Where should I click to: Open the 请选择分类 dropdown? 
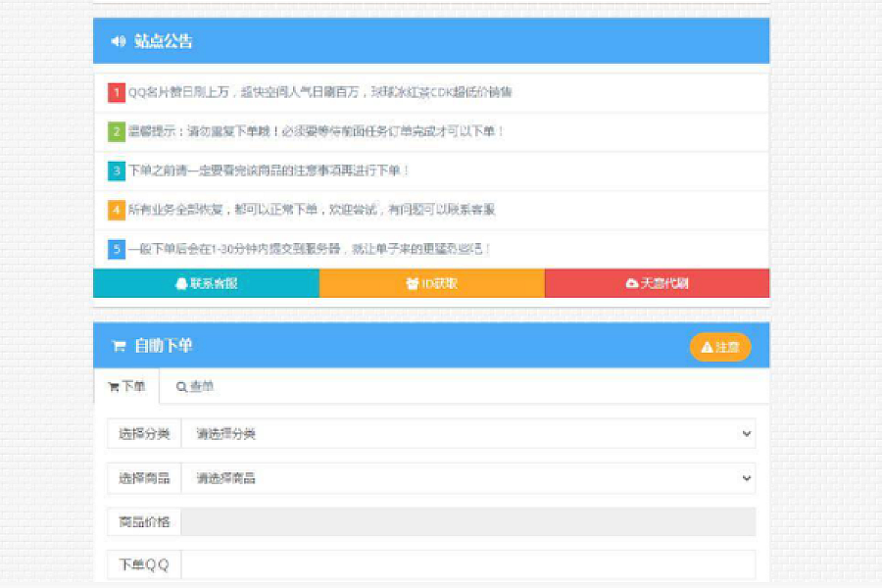click(x=468, y=434)
